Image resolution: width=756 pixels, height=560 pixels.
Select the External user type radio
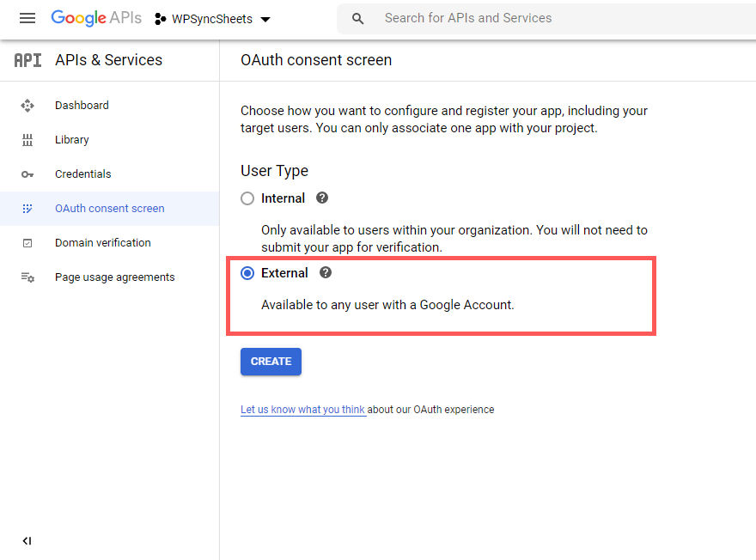[x=247, y=273]
